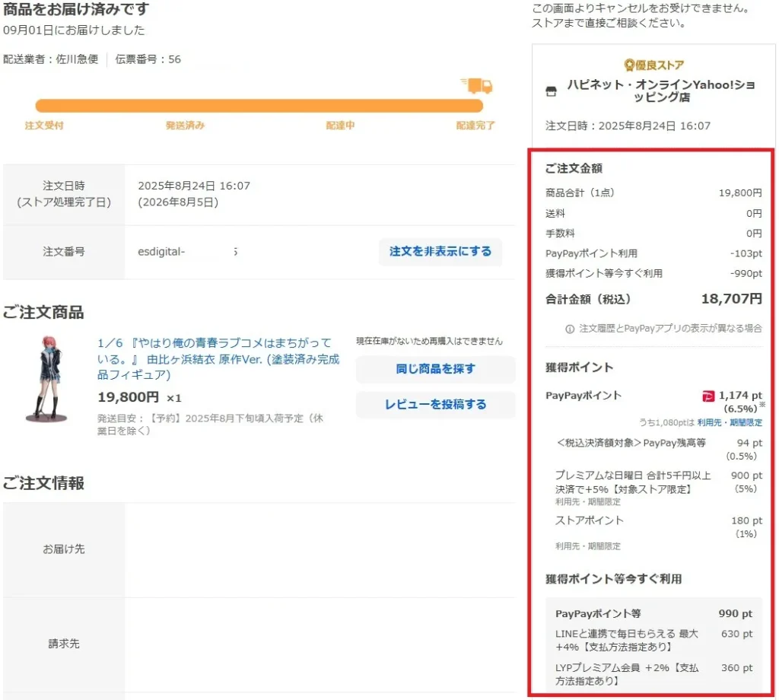Click the 手数料 0円 amount
The width and height of the screenshot is (779, 700).
coord(754,233)
